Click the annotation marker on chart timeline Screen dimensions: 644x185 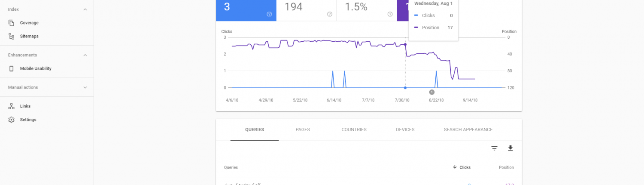[x=432, y=92]
